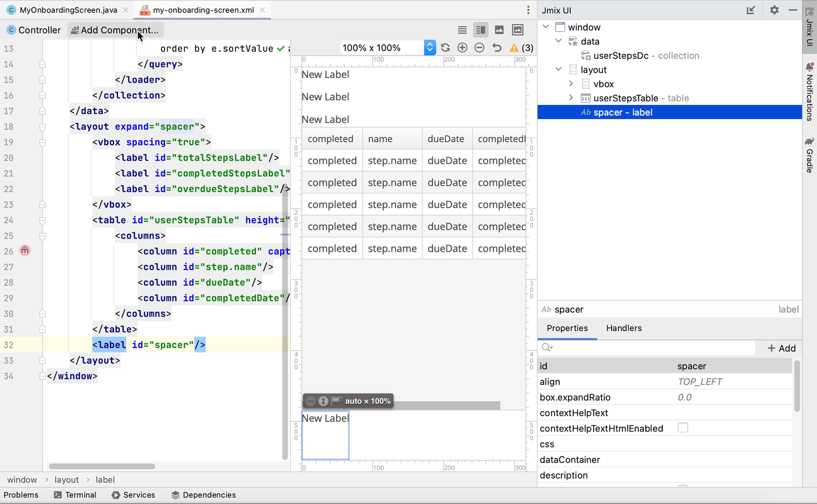This screenshot has height=504, width=817.
Task: Open the MyOnboardingScreen.java editor tab
Action: [68, 10]
